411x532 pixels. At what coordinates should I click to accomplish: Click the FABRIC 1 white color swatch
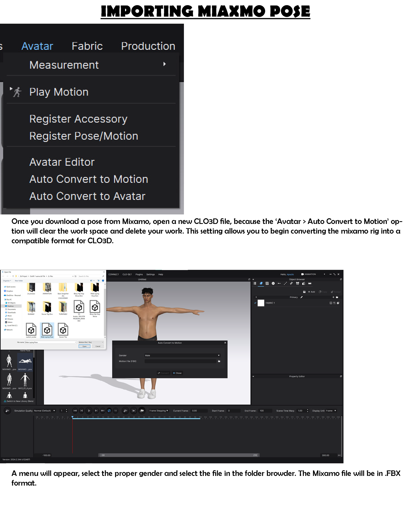coord(261,303)
